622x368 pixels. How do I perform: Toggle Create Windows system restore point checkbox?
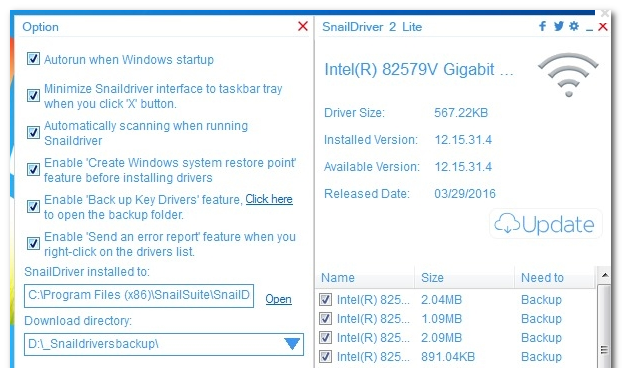[x=33, y=169]
